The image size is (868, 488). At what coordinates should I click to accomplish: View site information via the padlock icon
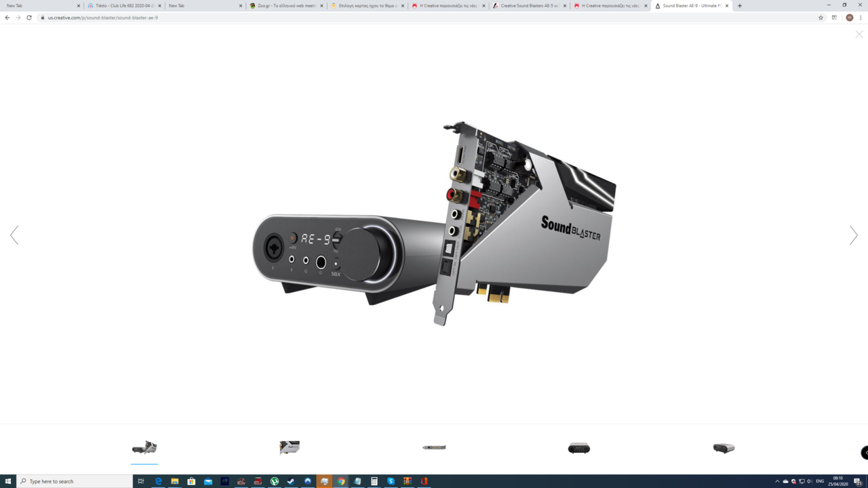(x=42, y=18)
